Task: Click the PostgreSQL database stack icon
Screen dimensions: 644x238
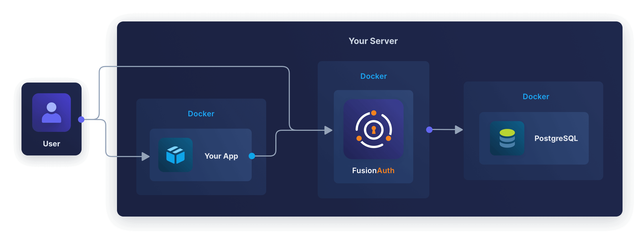Action: [507, 138]
